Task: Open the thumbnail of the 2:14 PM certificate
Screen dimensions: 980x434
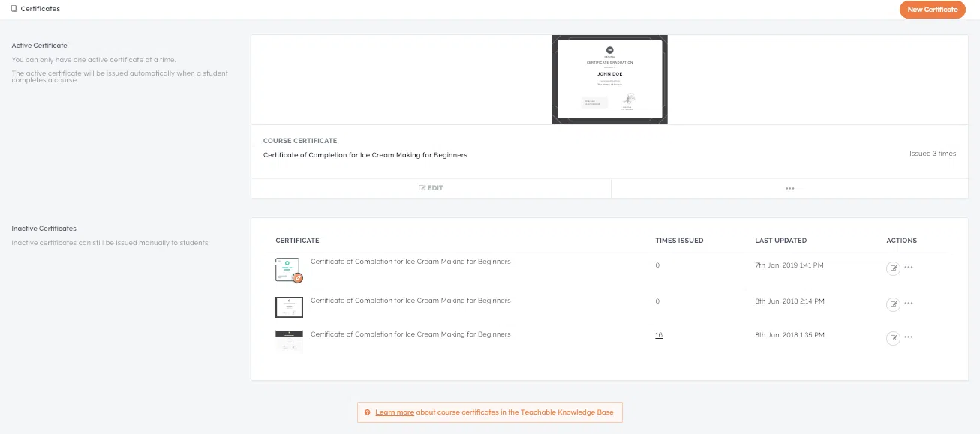Action: (289, 307)
